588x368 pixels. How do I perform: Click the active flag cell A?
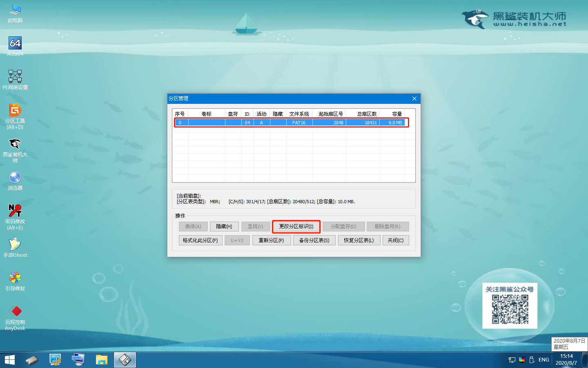261,123
